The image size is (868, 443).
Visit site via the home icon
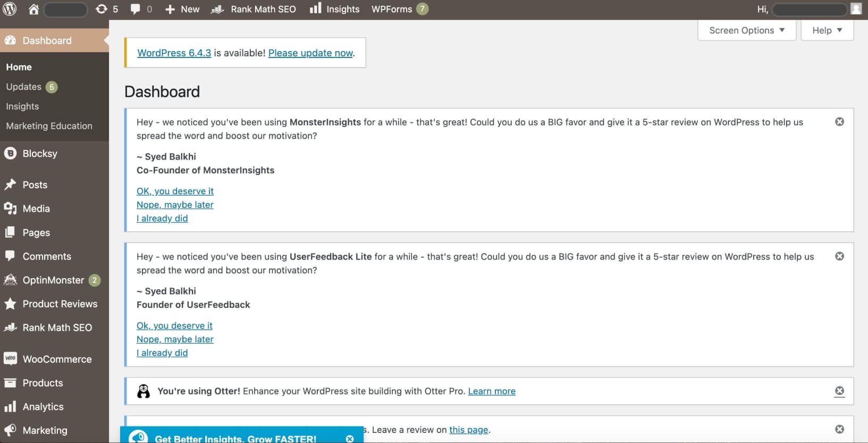(33, 9)
